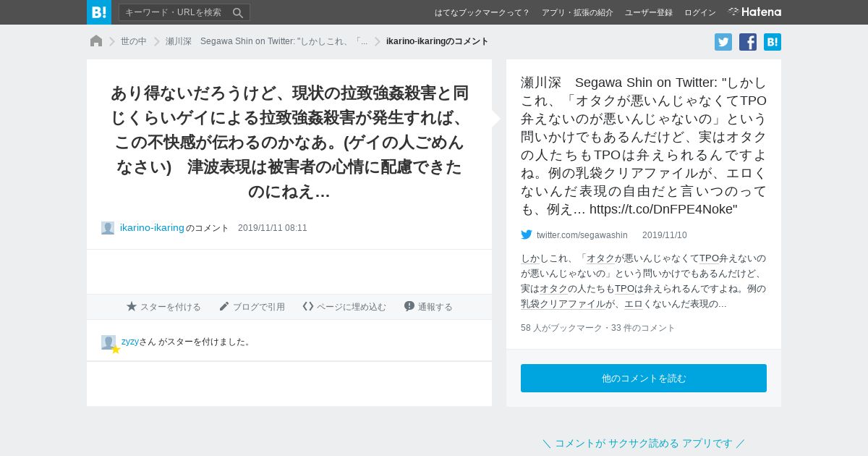Open the 2019/11/11 08:11 comment timestamp
This screenshot has height=456, width=868.
point(273,228)
